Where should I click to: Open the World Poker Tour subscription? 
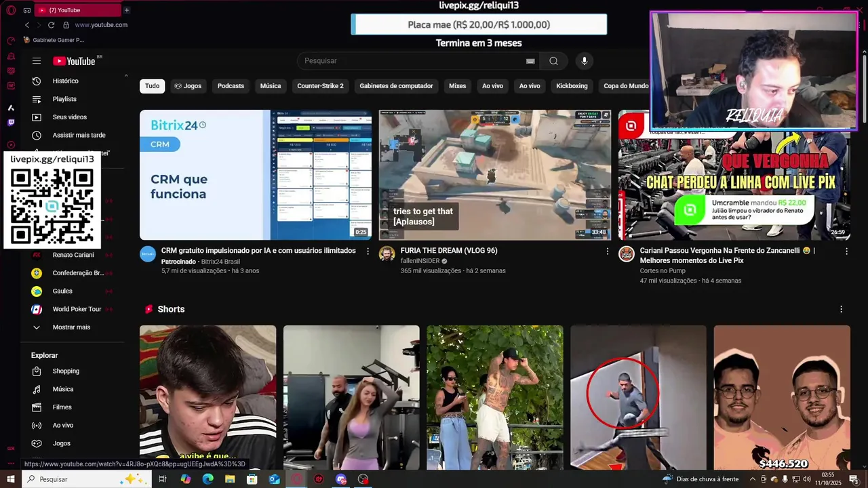(x=77, y=309)
